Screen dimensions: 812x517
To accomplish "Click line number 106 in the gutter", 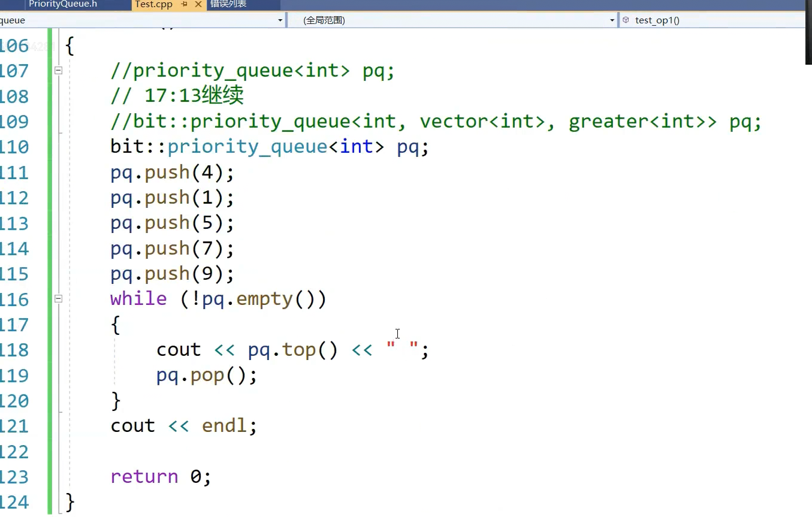I will [14, 46].
